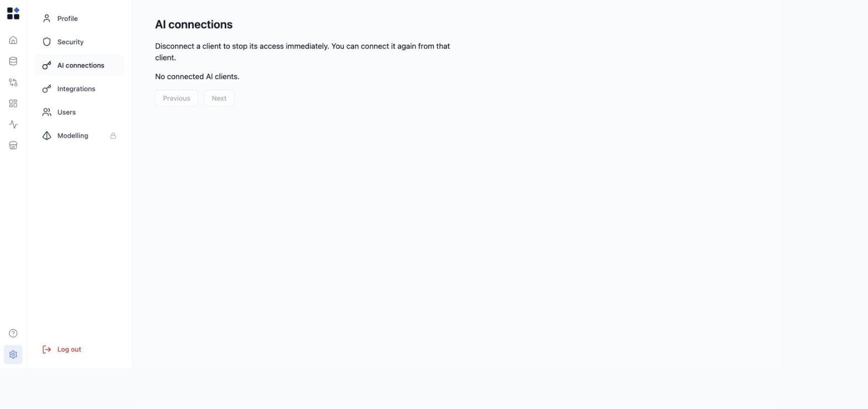Open the connections flow icon in left rail
868x409 pixels.
coord(13,82)
